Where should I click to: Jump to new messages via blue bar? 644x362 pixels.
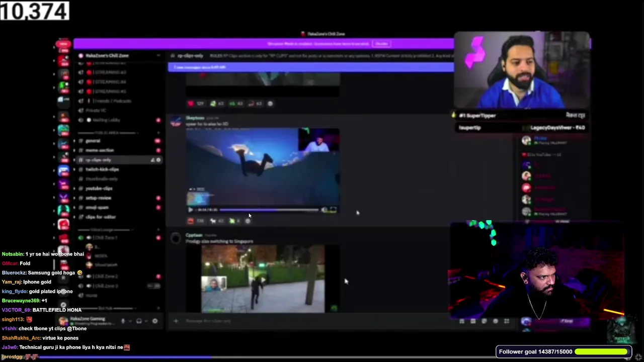pos(310,67)
